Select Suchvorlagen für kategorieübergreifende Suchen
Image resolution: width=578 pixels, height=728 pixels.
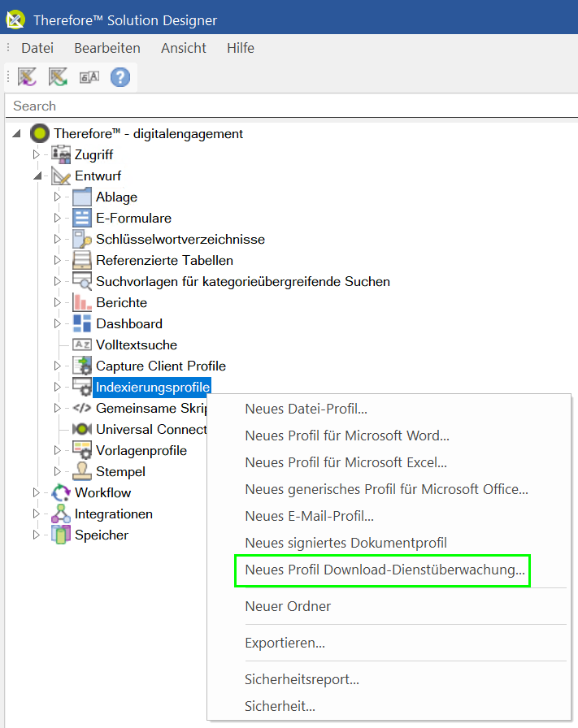(243, 281)
